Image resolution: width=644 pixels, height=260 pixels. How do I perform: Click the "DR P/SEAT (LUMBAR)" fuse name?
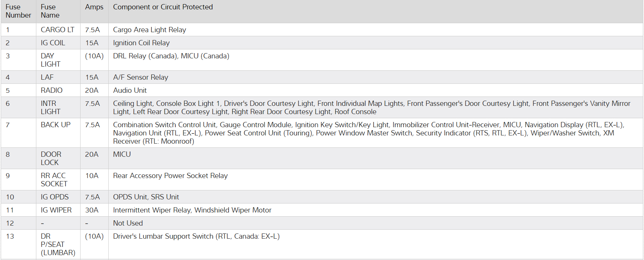pos(58,244)
